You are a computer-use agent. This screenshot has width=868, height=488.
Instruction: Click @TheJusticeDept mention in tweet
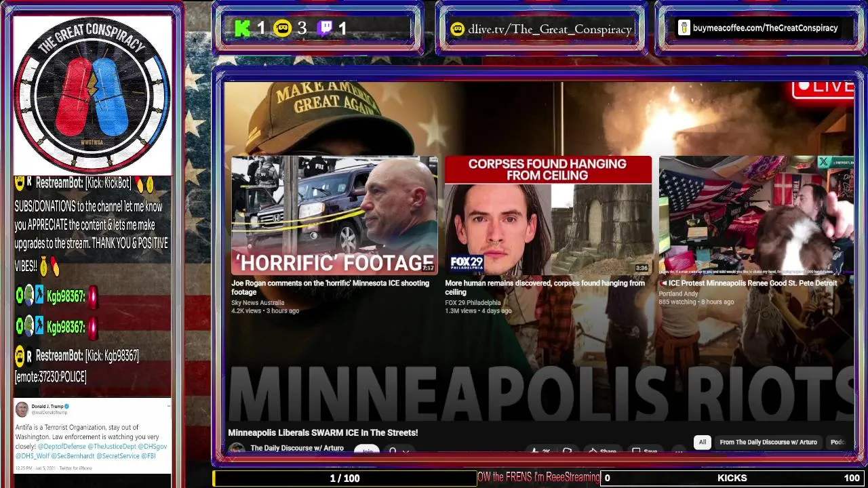pos(111,447)
